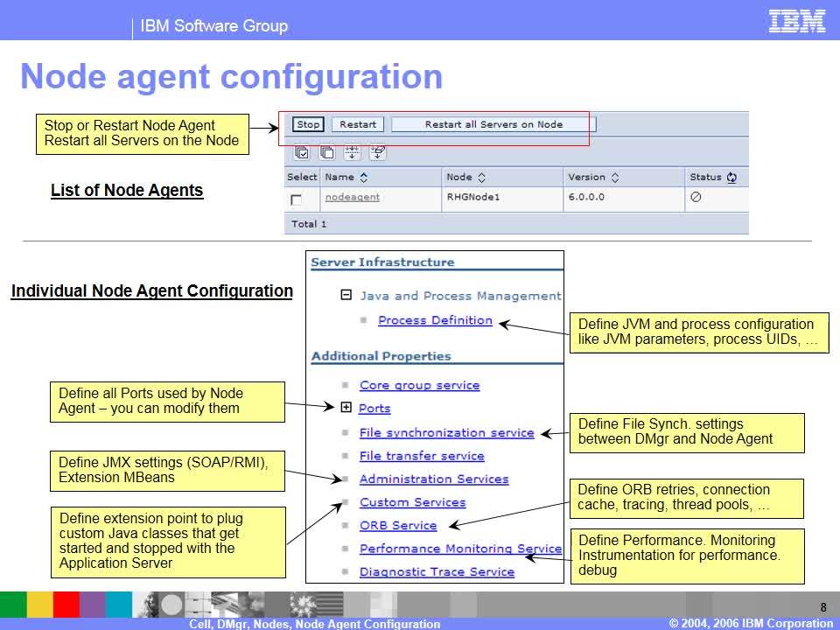Click the 6.0.0.0 version cell
The height and width of the screenshot is (630, 840).
(x=586, y=197)
